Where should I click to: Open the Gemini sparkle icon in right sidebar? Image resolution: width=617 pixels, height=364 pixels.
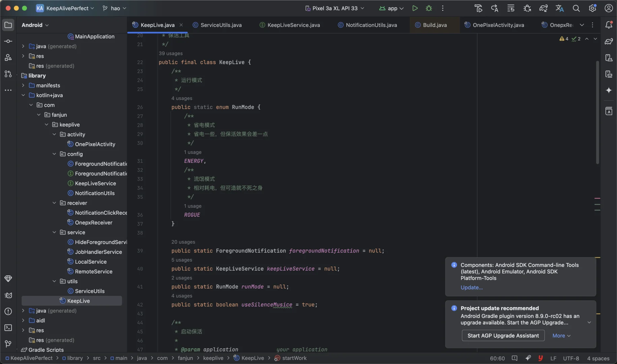tap(609, 90)
